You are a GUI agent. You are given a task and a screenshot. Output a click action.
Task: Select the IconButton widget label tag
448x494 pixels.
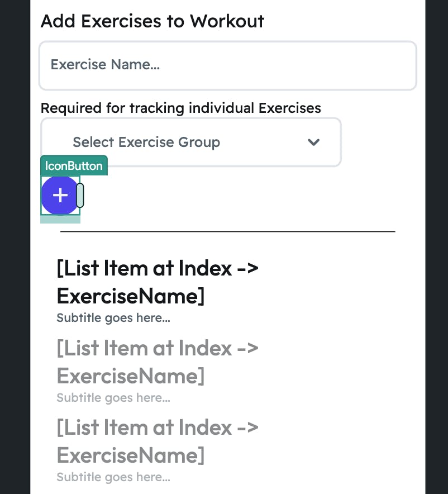[74, 165]
